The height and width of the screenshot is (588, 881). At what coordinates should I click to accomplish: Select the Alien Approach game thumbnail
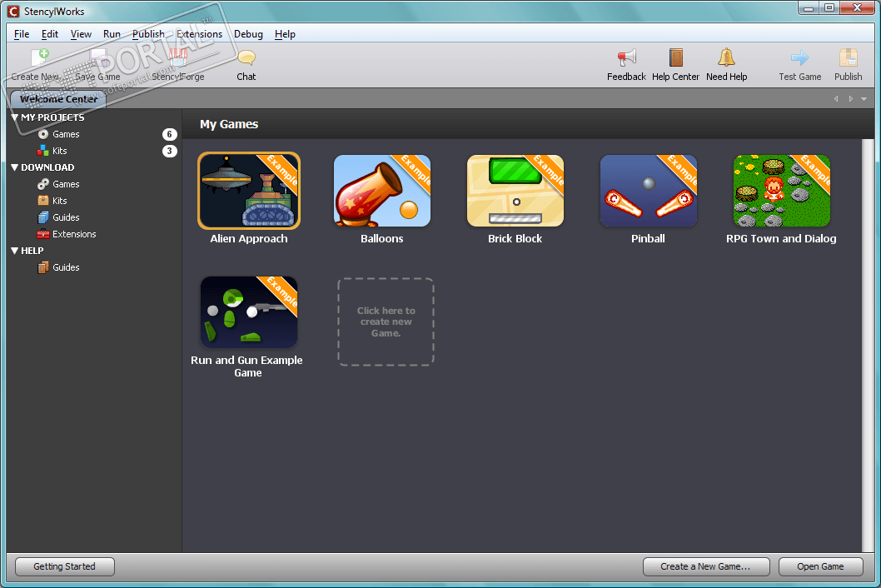249,191
